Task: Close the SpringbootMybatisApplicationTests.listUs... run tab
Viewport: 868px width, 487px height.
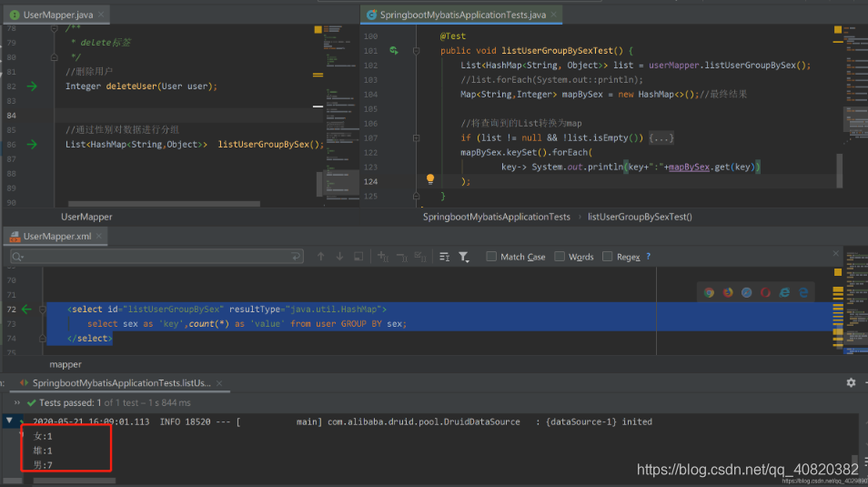Action: 219,383
